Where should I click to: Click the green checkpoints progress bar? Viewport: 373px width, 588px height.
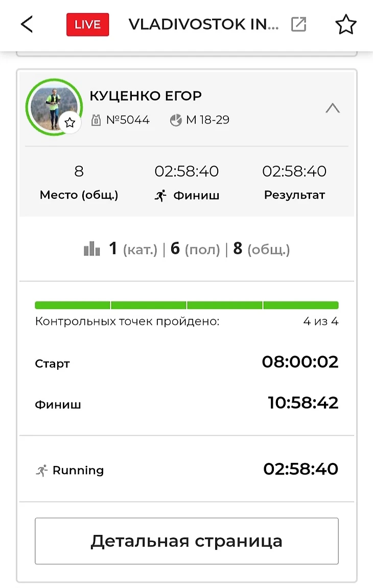pos(186,305)
